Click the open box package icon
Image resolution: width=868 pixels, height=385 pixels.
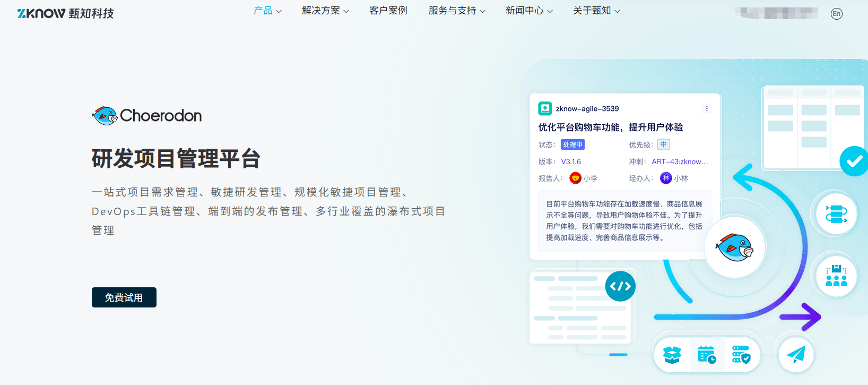pyautogui.click(x=672, y=354)
